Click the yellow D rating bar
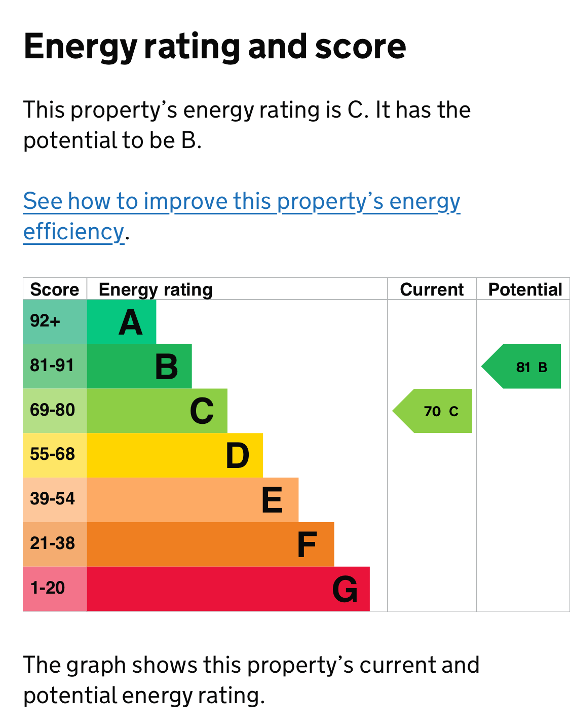This screenshot has height=728, width=571. pos(175,455)
